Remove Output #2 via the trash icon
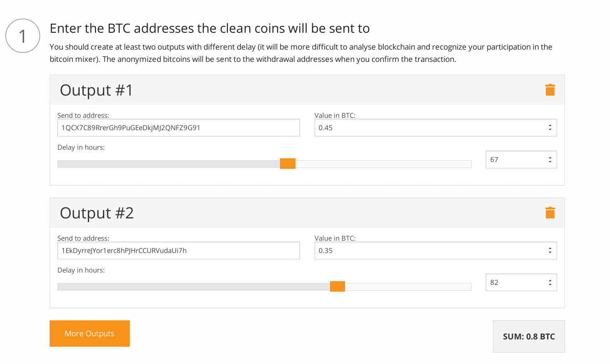This screenshot has height=364, width=610. coord(550,212)
